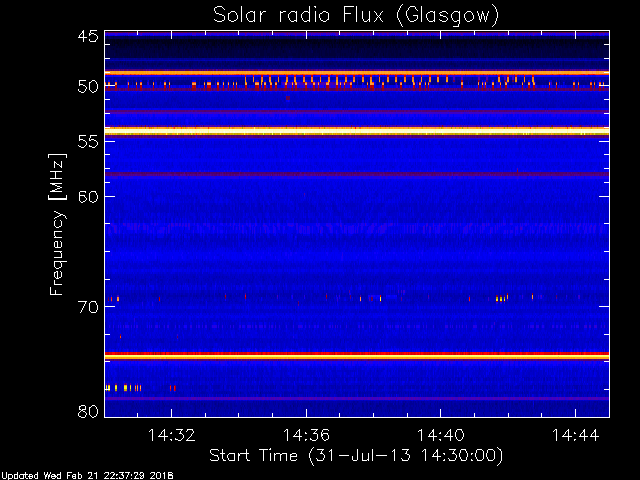Click the title 'Solar radio Flux (Glasgow)'
640x480 pixels.
coord(356,16)
